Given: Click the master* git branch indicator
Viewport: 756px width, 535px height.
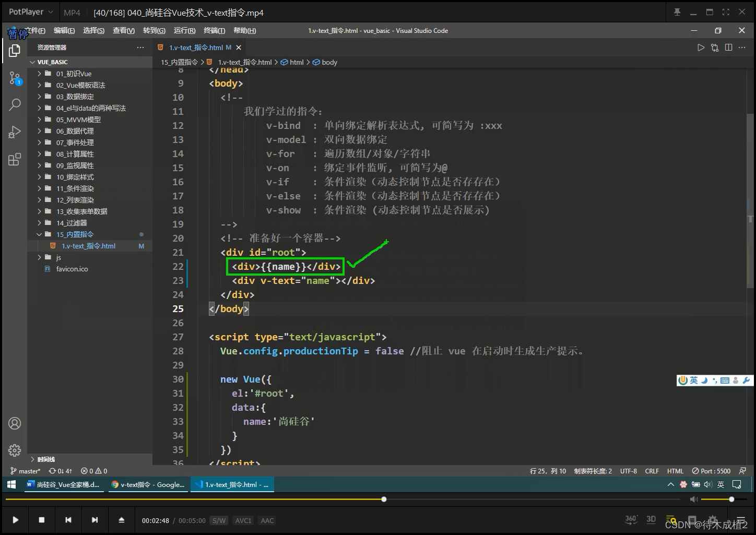Looking at the screenshot, I should (26, 471).
